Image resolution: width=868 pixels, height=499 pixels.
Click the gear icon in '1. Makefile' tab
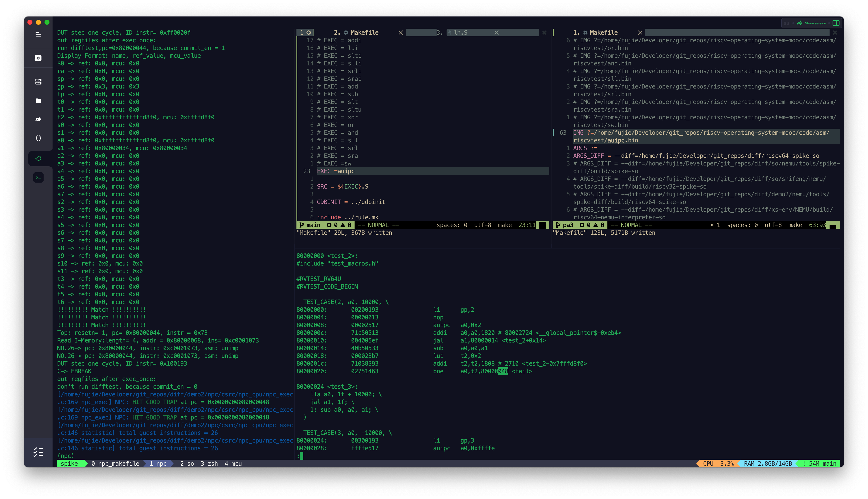click(x=585, y=32)
